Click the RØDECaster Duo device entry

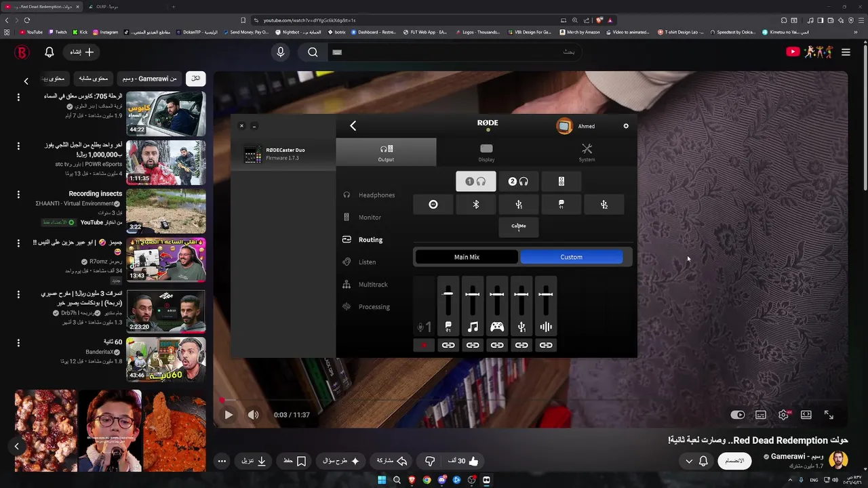click(x=283, y=154)
